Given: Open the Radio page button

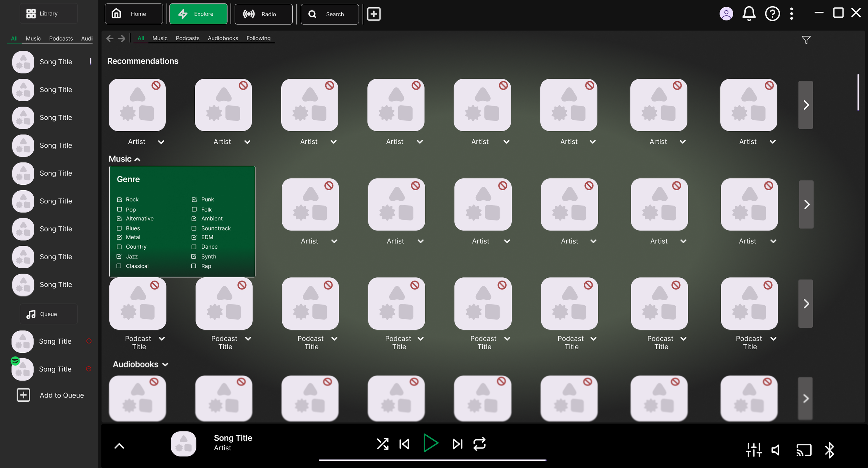Looking at the screenshot, I should 263,14.
